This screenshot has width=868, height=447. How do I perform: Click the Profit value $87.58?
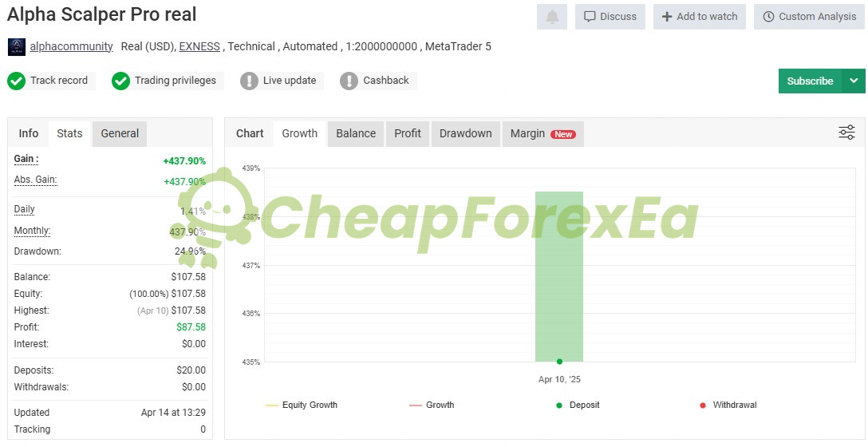pyautogui.click(x=191, y=327)
